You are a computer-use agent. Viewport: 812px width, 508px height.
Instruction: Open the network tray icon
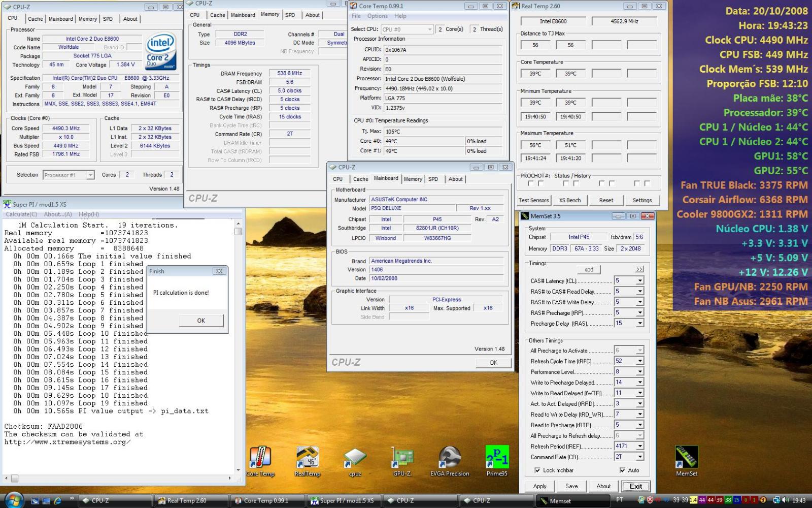click(x=776, y=500)
